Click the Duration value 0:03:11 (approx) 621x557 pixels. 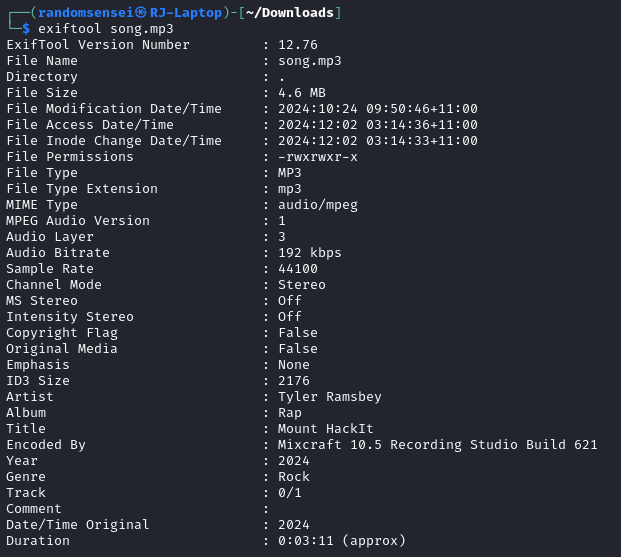pos(342,541)
